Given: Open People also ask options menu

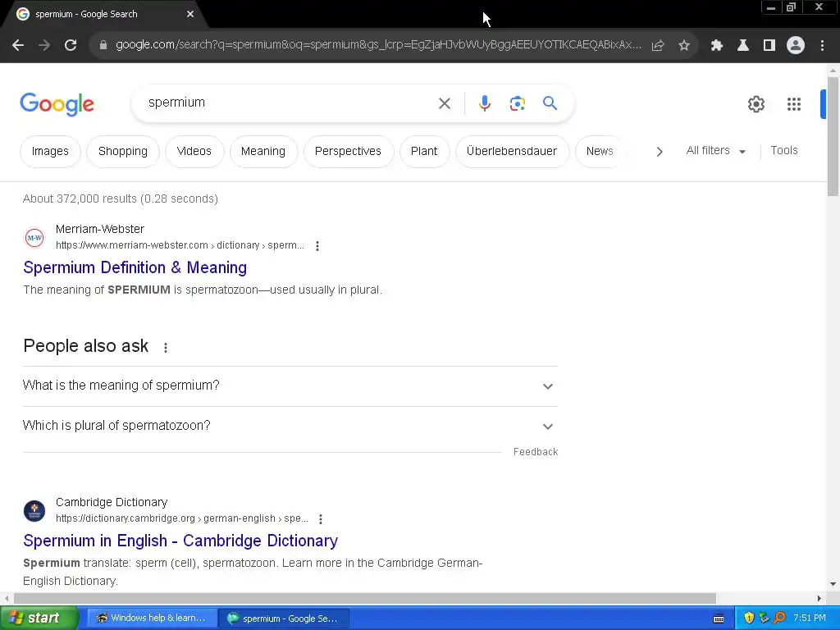Looking at the screenshot, I should pyautogui.click(x=166, y=348).
